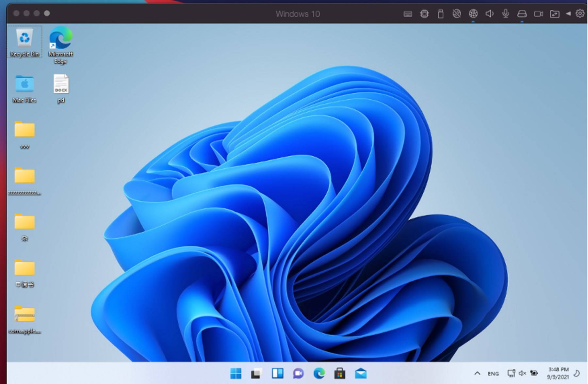Click the USB devices icon in Parallels toolbar
588x384 pixels.
pyautogui.click(x=440, y=14)
